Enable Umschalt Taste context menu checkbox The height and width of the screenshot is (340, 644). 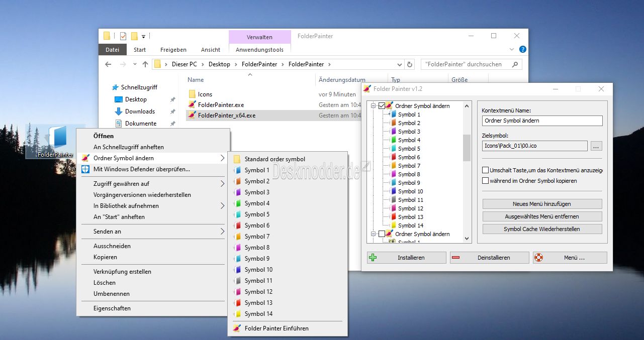click(x=486, y=170)
